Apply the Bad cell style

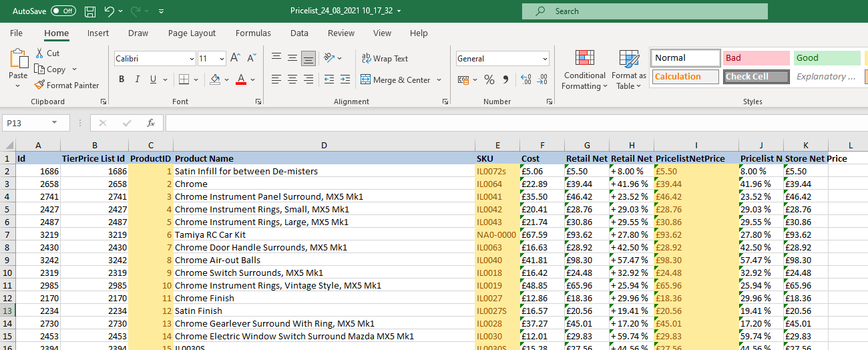[x=756, y=58]
